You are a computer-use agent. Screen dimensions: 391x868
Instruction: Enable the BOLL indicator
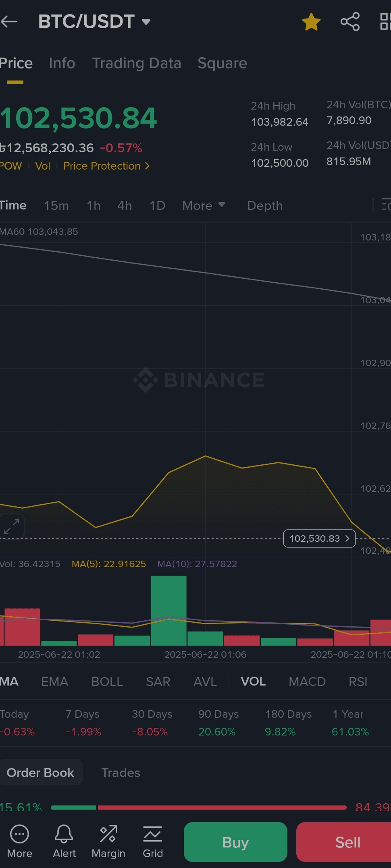[107, 682]
